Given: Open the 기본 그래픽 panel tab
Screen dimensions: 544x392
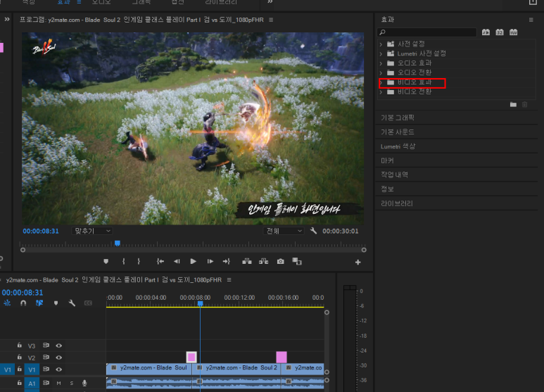Looking at the screenshot, I should [x=398, y=118].
